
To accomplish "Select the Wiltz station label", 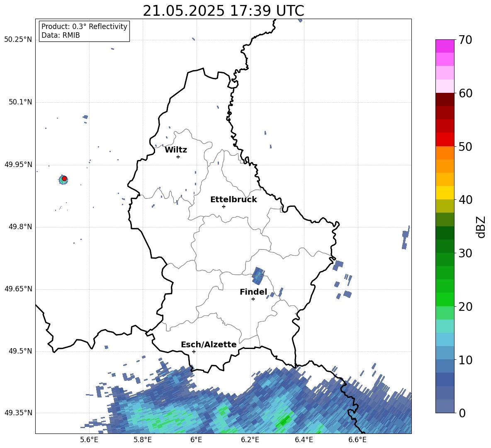I will click(176, 150).
